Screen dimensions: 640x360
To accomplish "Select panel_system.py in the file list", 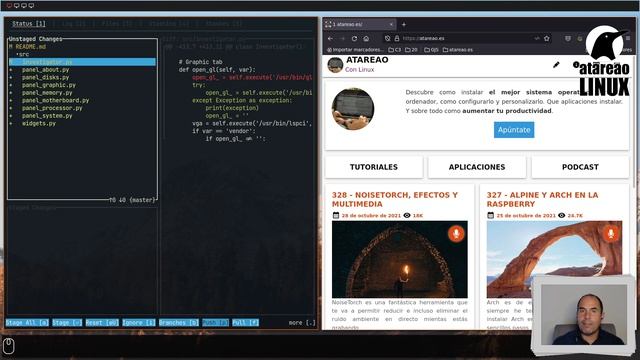I will [x=47, y=116].
